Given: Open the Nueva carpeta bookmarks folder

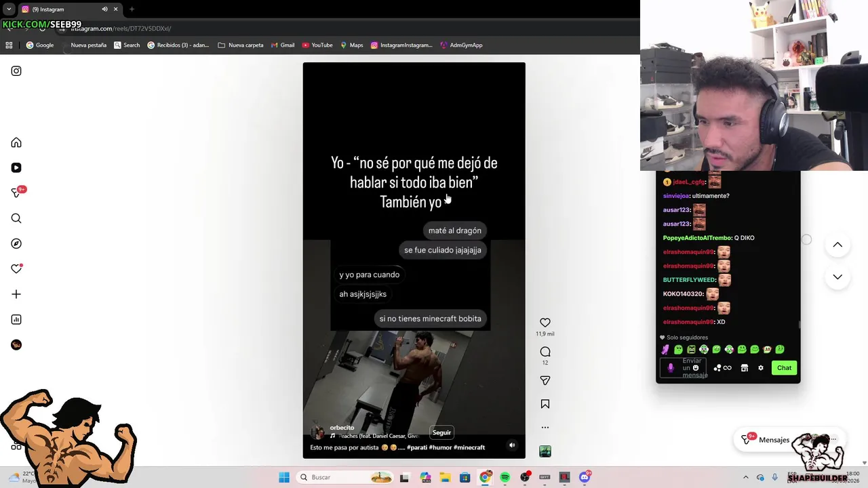Looking at the screenshot, I should 241,45.
